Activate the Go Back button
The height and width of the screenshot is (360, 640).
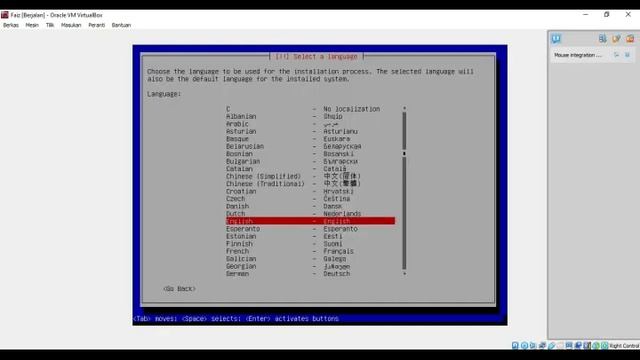tap(179, 289)
